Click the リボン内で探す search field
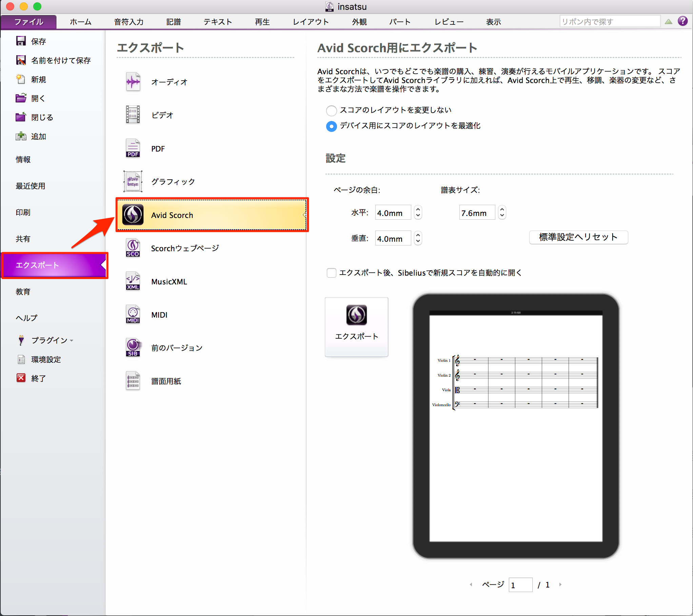The height and width of the screenshot is (616, 693). tap(610, 22)
